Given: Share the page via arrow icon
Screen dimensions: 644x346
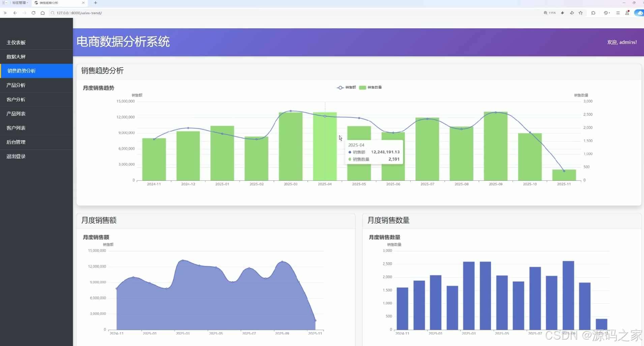Looking at the screenshot, I should [x=572, y=13].
